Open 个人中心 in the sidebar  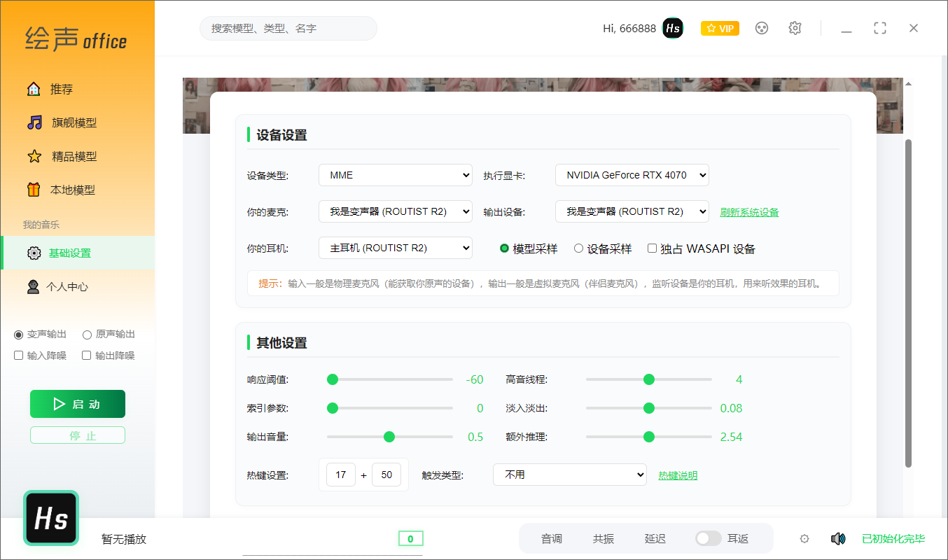point(67,287)
